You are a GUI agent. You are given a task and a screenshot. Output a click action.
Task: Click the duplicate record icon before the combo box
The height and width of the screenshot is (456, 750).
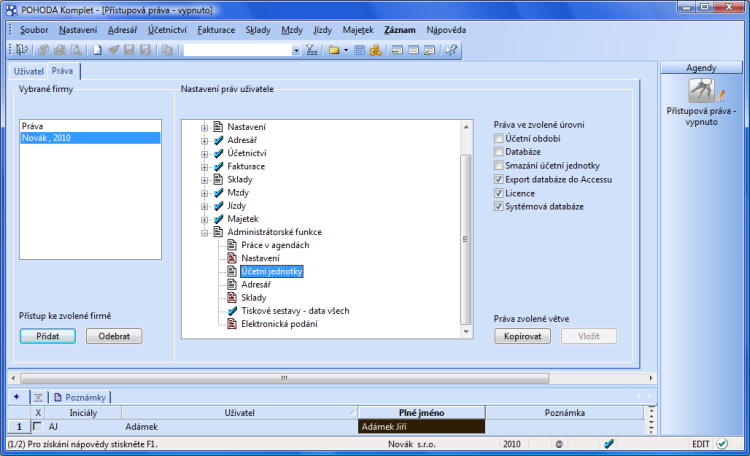167,50
